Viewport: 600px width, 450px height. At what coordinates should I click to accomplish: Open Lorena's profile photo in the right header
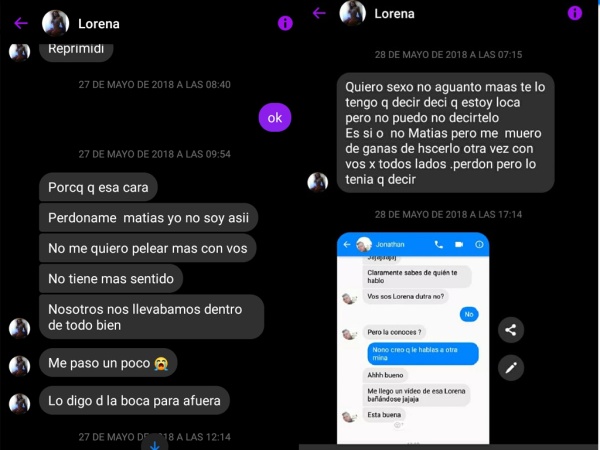352,13
